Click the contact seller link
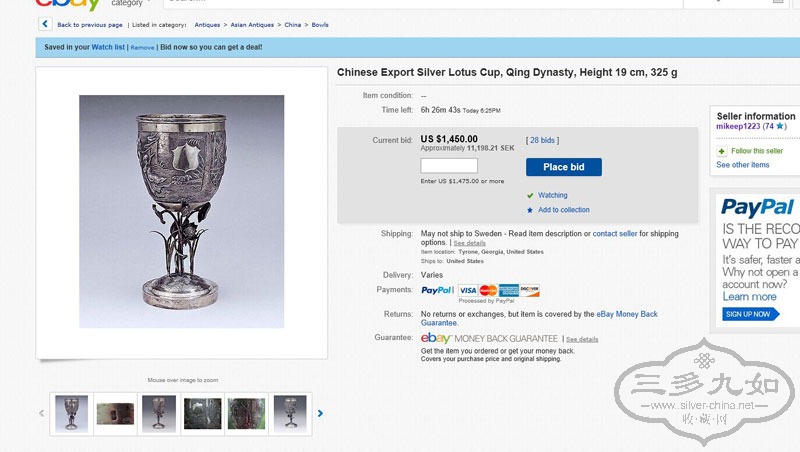This screenshot has height=452, width=800. pos(615,234)
